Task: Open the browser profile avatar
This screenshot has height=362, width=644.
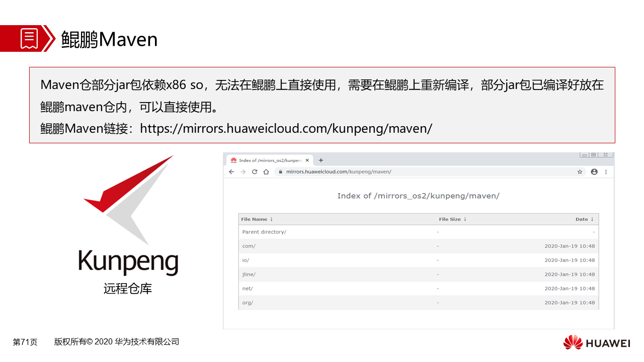Action: (594, 172)
